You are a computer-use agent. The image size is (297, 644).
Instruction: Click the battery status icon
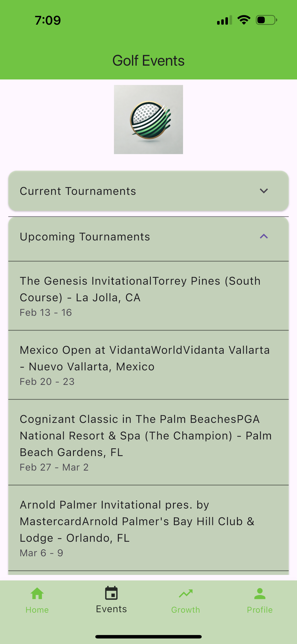tap(266, 20)
